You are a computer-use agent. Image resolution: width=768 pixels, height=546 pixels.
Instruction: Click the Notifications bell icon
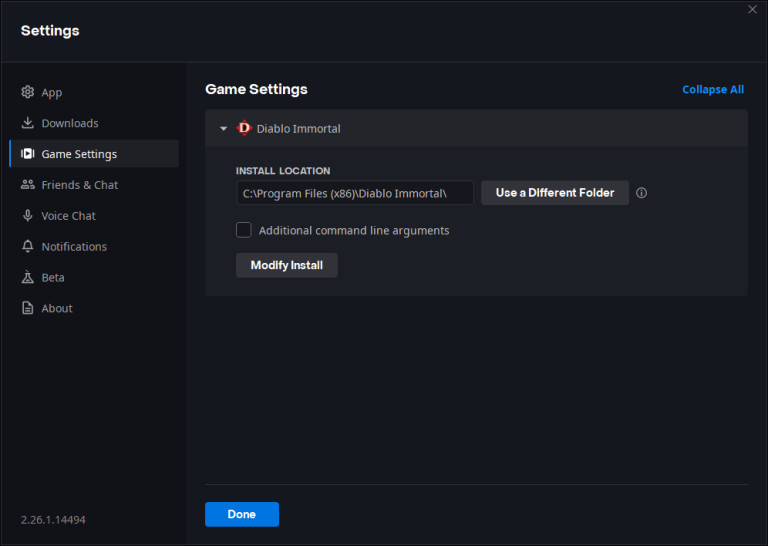28,247
